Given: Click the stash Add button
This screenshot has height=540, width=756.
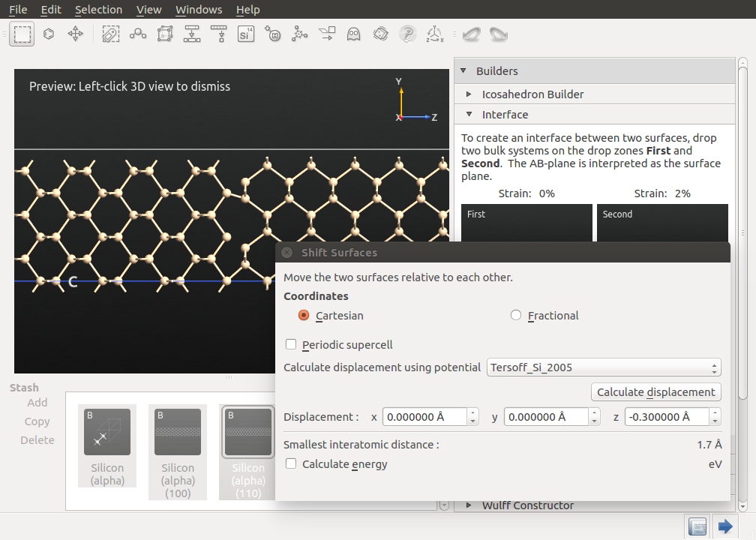Looking at the screenshot, I should click(x=37, y=403).
